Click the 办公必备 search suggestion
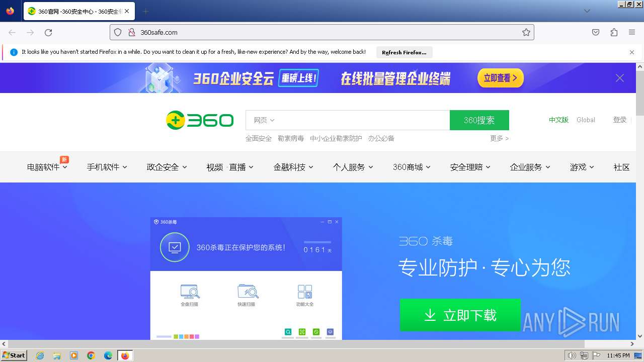Image resolution: width=644 pixels, height=362 pixels. pyautogui.click(x=381, y=138)
